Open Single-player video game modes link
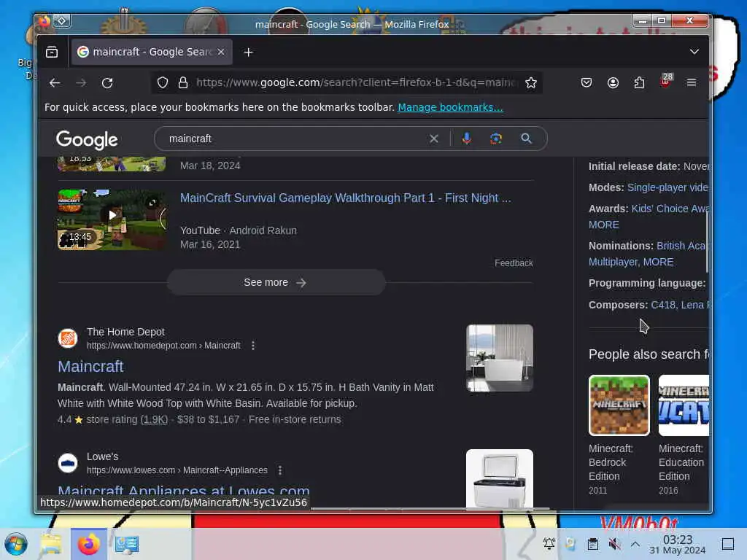The image size is (747, 560). coord(667,187)
